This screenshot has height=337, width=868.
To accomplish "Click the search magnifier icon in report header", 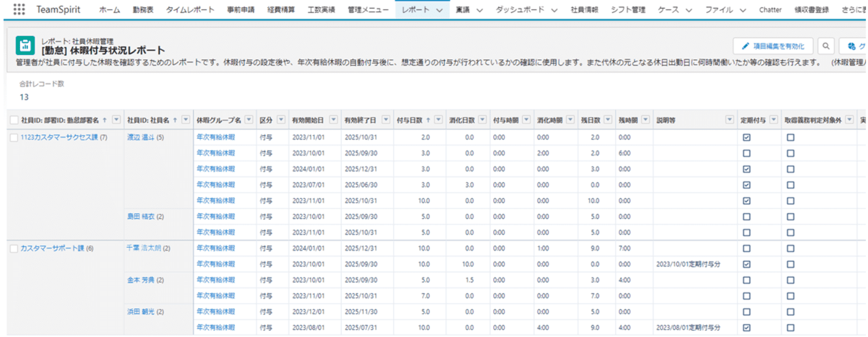I will pyautogui.click(x=827, y=46).
